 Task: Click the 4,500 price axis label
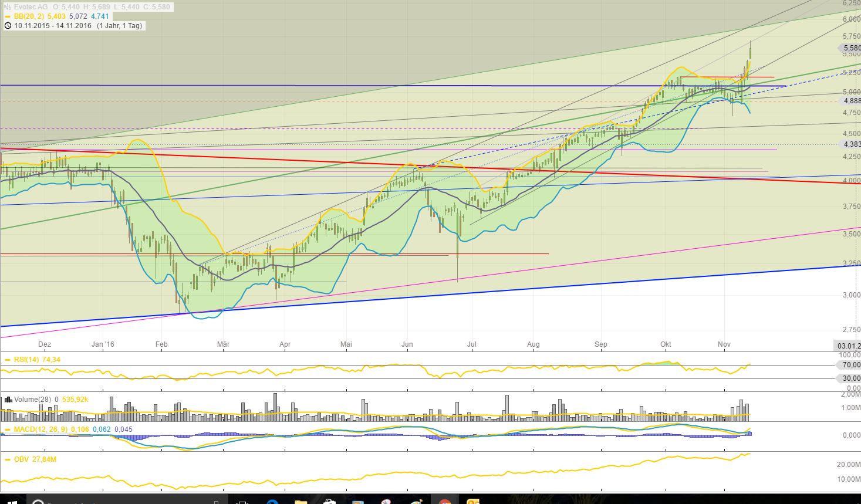point(852,133)
